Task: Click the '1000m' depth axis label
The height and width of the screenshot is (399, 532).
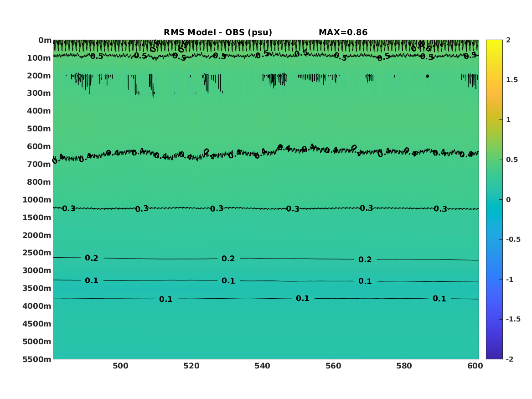Action: (37, 200)
